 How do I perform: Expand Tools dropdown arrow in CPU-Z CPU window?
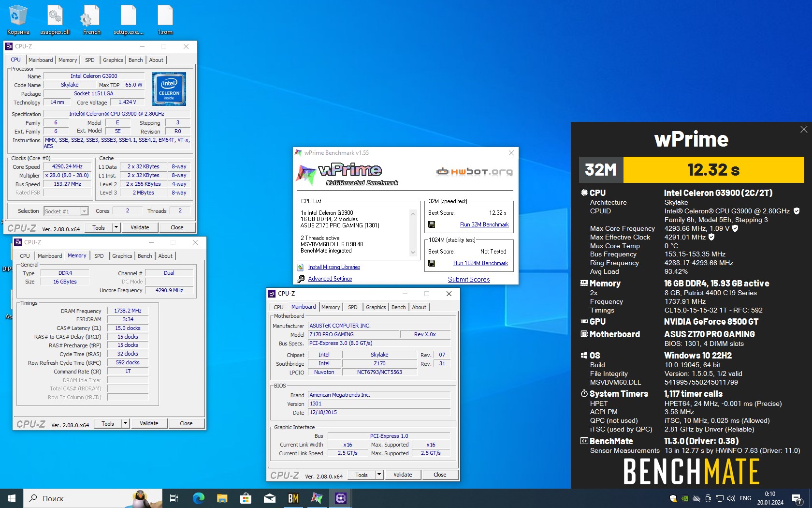116,227
